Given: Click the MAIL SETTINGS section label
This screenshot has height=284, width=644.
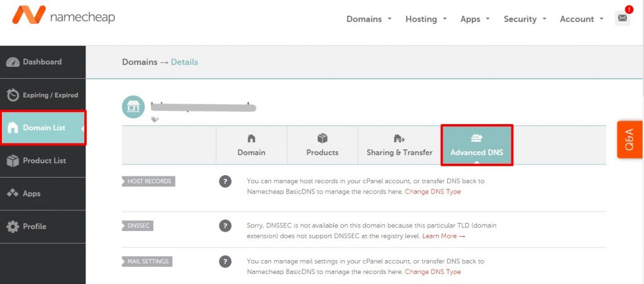Looking at the screenshot, I should [147, 261].
